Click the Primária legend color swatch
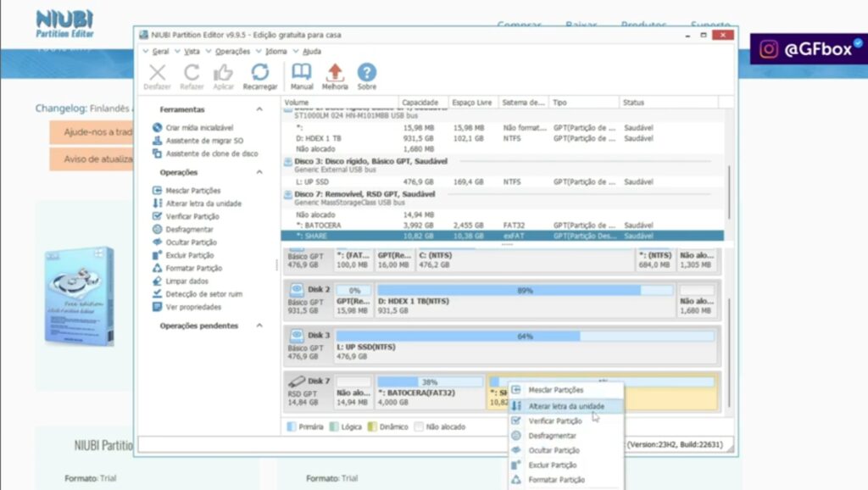 click(292, 427)
